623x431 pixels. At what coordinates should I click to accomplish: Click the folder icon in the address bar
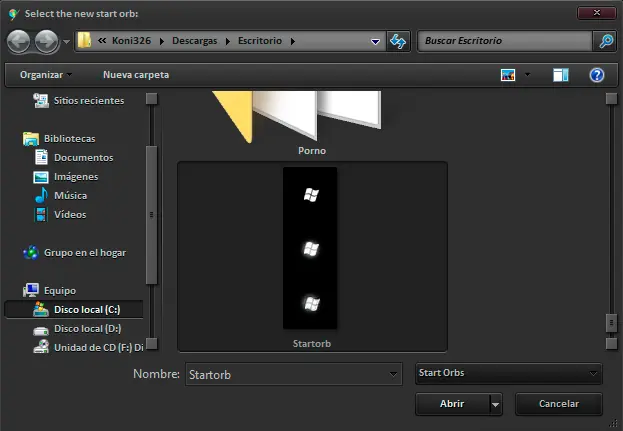[84, 41]
